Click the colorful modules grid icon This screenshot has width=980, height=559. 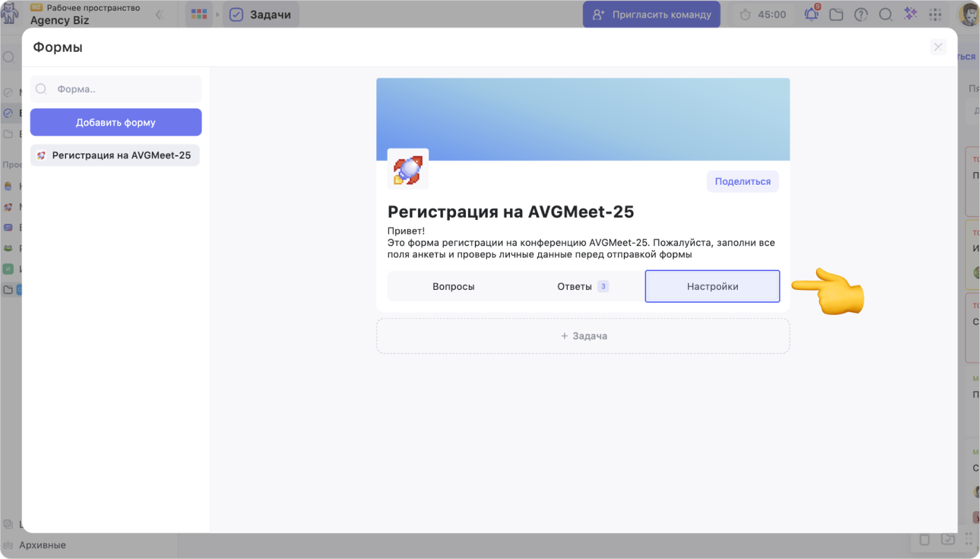199,14
